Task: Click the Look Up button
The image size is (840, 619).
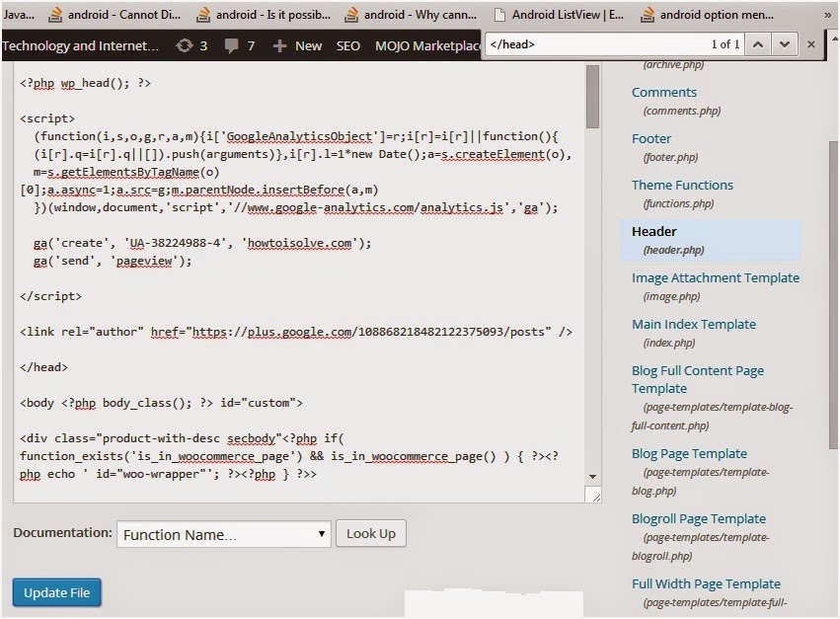Action: (371, 534)
